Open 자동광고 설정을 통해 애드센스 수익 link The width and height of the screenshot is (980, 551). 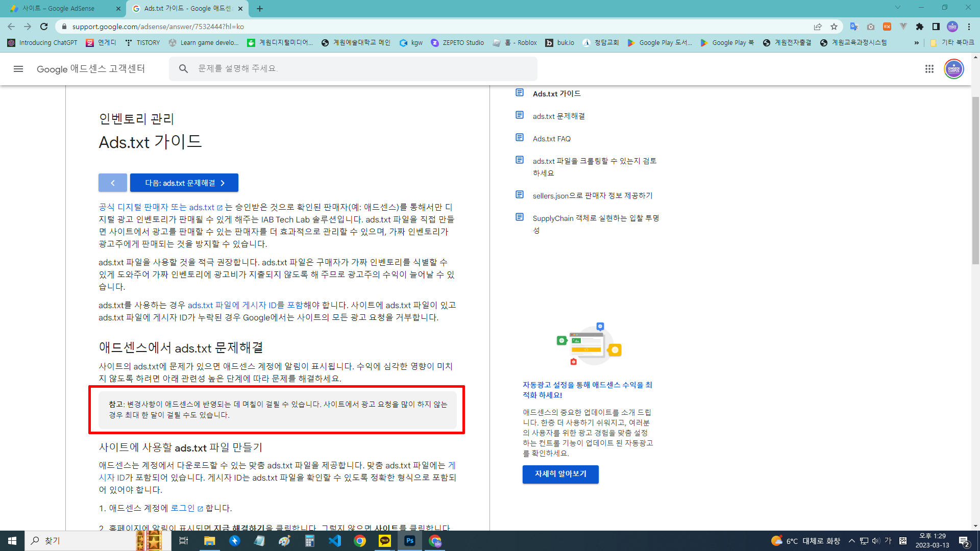[x=587, y=390]
